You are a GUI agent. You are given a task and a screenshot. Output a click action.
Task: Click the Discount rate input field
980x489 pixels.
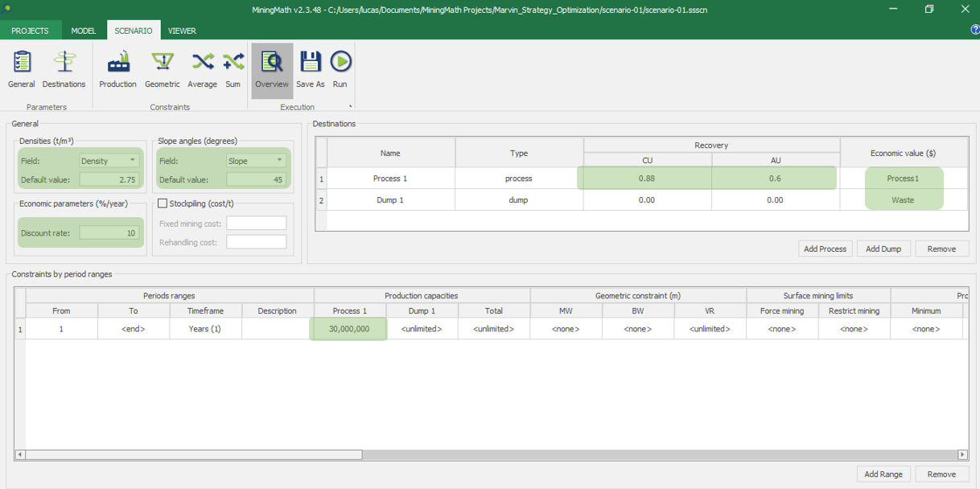109,233
